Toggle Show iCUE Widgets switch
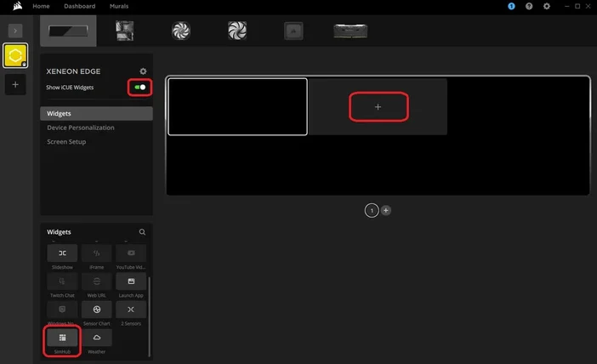 pyautogui.click(x=140, y=88)
